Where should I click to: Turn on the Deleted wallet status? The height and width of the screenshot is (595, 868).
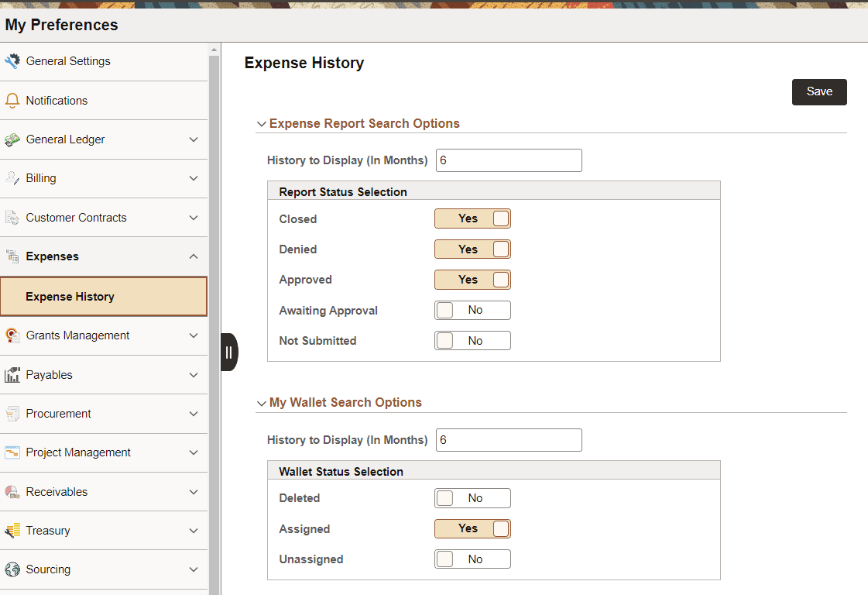pos(472,497)
